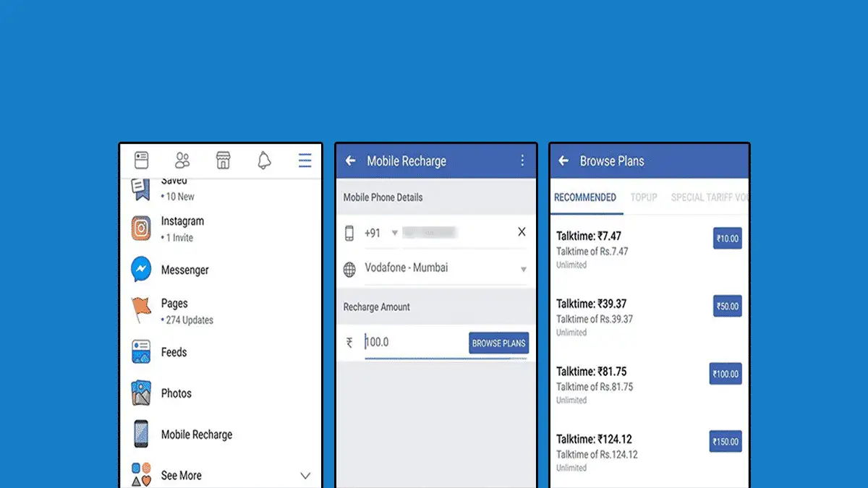The image size is (868, 488).
Task: Select the ₹50.00 plan button
Action: pos(727,307)
